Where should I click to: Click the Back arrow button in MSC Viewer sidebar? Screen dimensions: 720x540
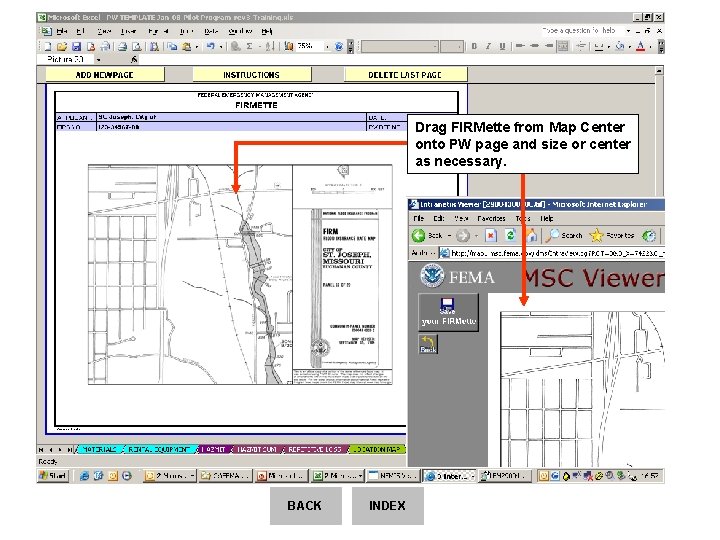point(428,344)
